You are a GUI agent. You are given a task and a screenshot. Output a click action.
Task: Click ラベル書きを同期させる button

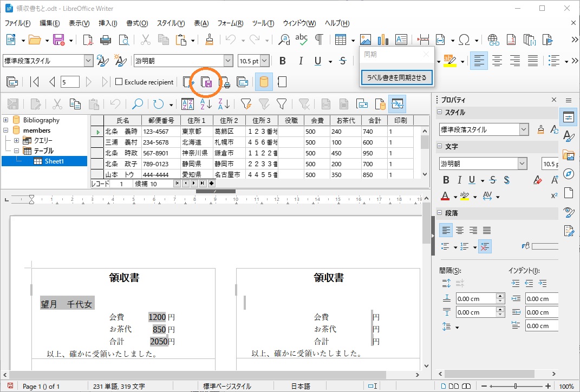click(x=396, y=77)
